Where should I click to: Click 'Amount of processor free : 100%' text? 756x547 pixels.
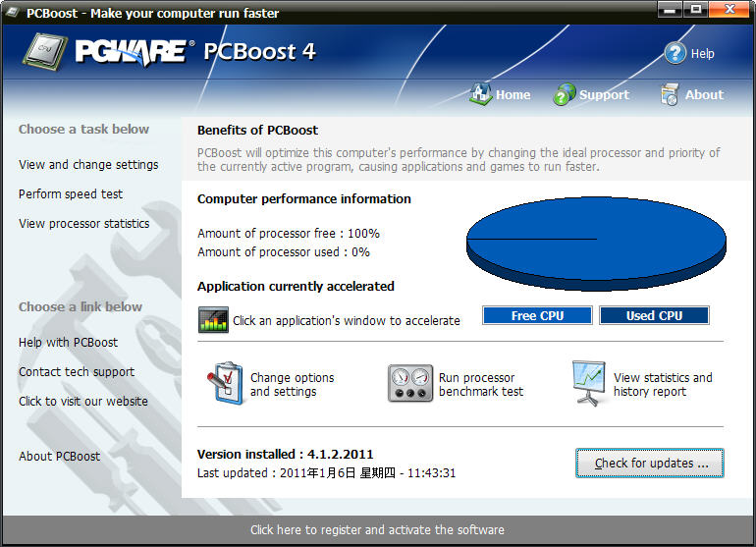pyautogui.click(x=289, y=234)
